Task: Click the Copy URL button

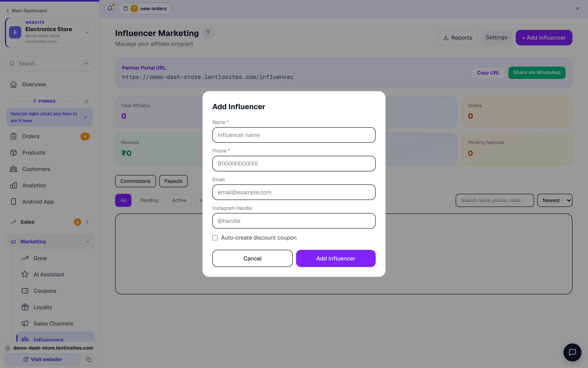Action: tap(488, 73)
